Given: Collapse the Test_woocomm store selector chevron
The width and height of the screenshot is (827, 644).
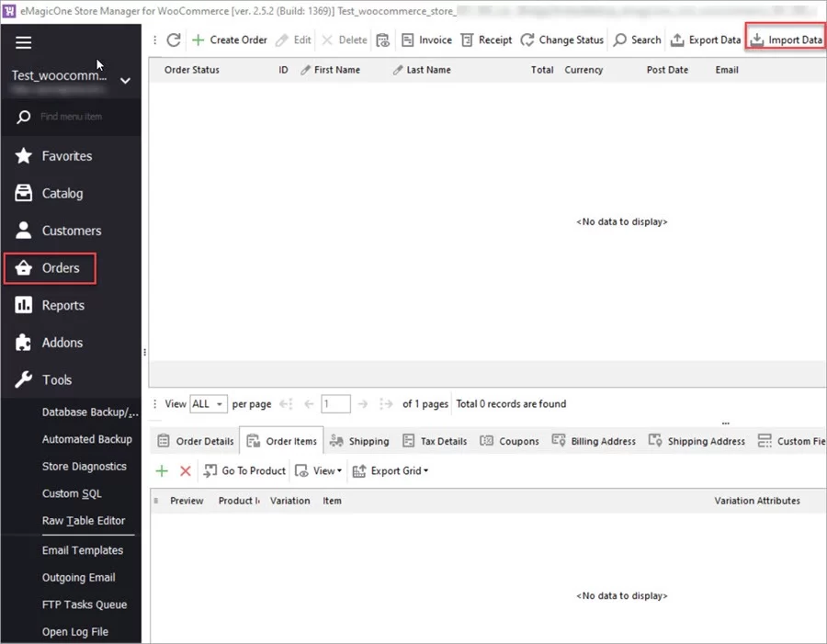Looking at the screenshot, I should (125, 80).
